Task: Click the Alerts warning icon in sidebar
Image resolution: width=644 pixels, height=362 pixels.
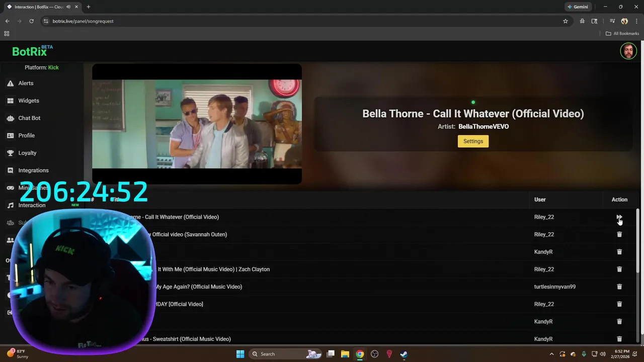Action: tap(10, 83)
